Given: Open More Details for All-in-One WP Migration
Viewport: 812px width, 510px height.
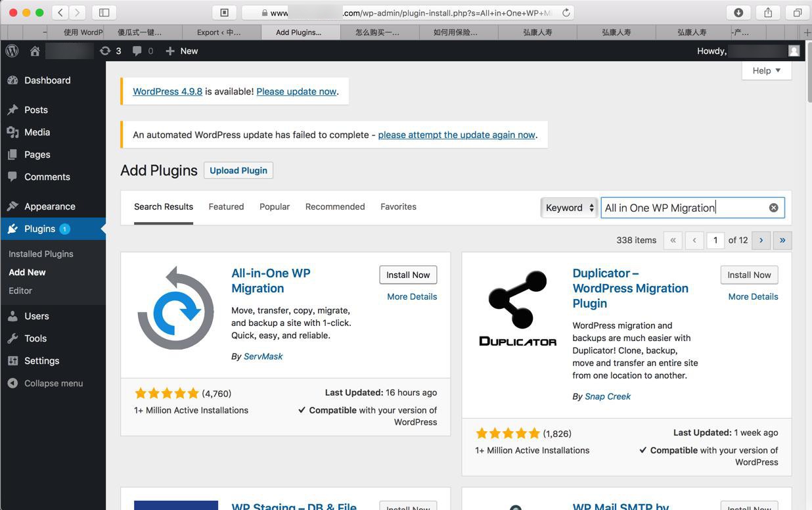Looking at the screenshot, I should point(412,296).
